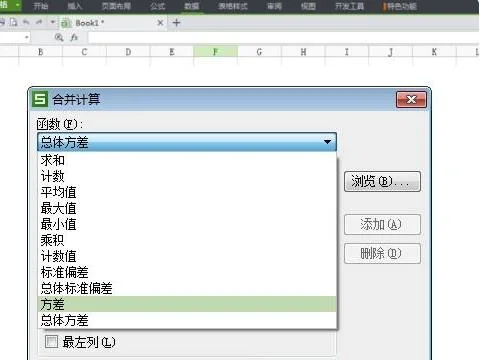The height and width of the screenshot is (360, 480).
Task: Click the undo arrow icon
Action: pyautogui.click(x=26, y=22)
